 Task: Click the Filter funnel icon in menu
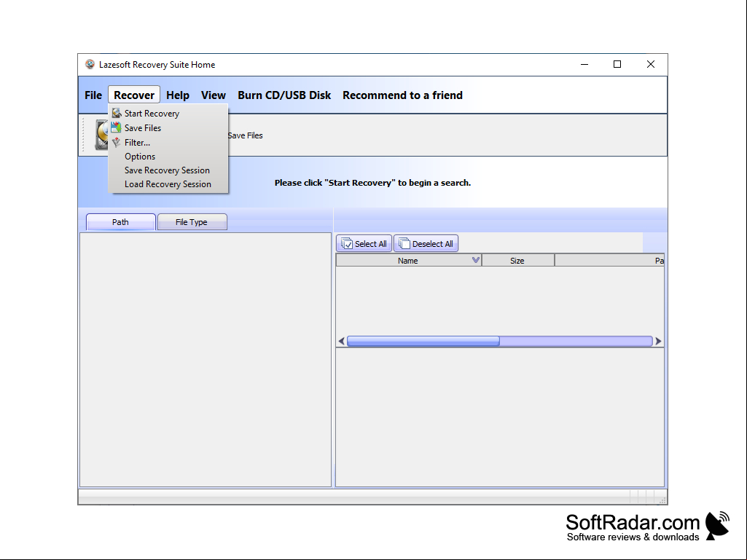pos(117,143)
